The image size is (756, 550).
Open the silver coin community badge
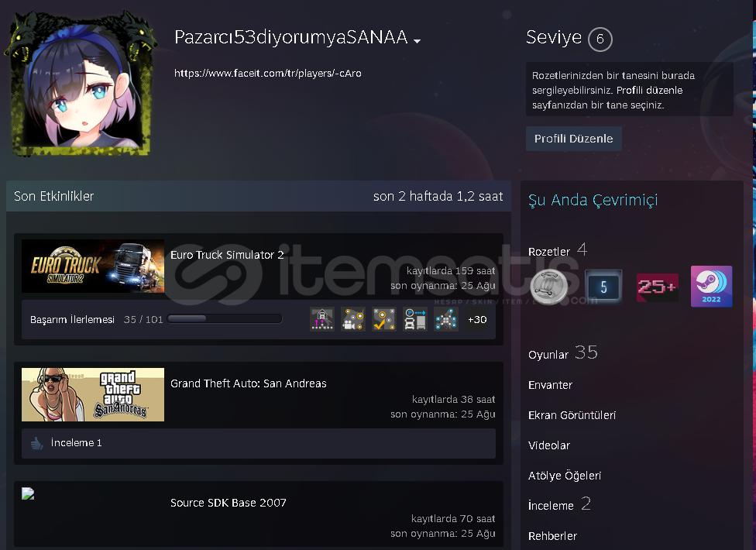(548, 287)
